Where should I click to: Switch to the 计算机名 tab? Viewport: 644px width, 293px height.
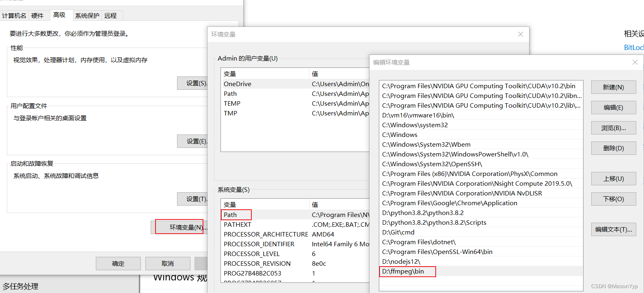pos(14,15)
